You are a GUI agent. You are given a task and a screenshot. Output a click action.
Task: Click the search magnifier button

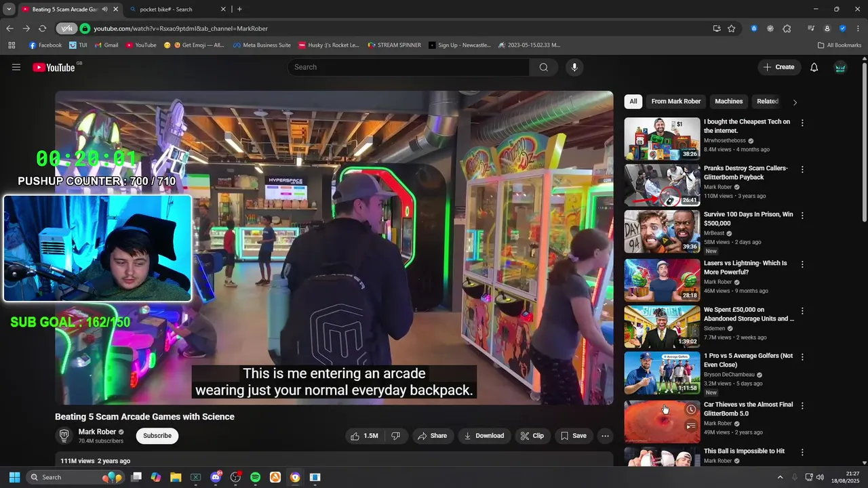click(x=544, y=67)
